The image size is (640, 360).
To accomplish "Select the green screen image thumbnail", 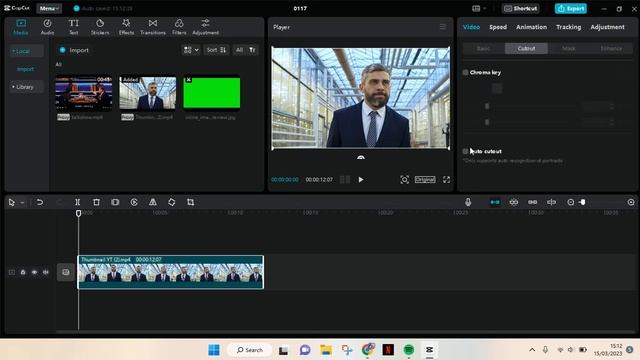I will (x=211, y=93).
